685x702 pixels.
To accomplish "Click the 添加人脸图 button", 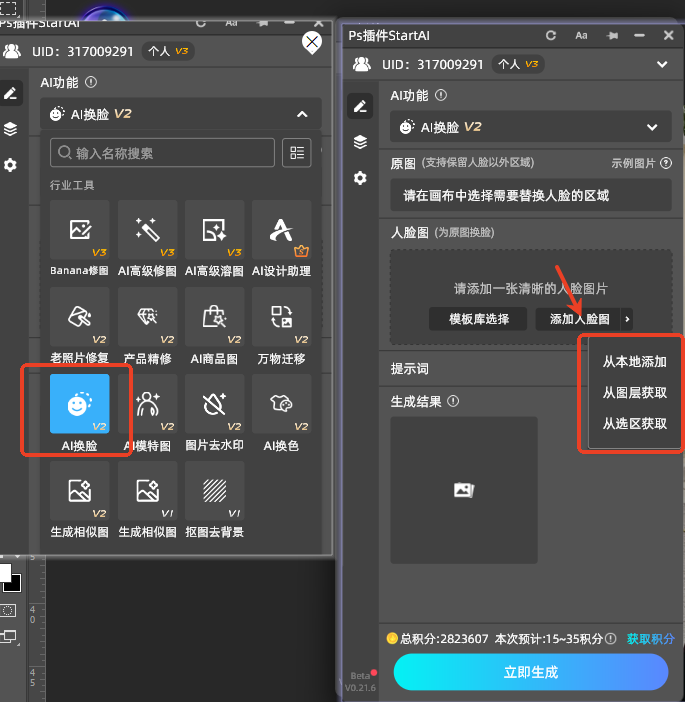I will click(x=578, y=319).
